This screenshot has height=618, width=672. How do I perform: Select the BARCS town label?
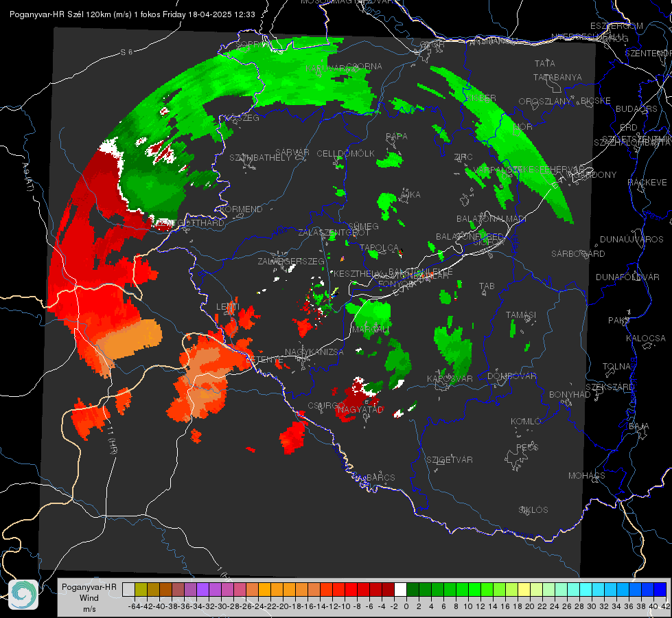click(x=381, y=477)
